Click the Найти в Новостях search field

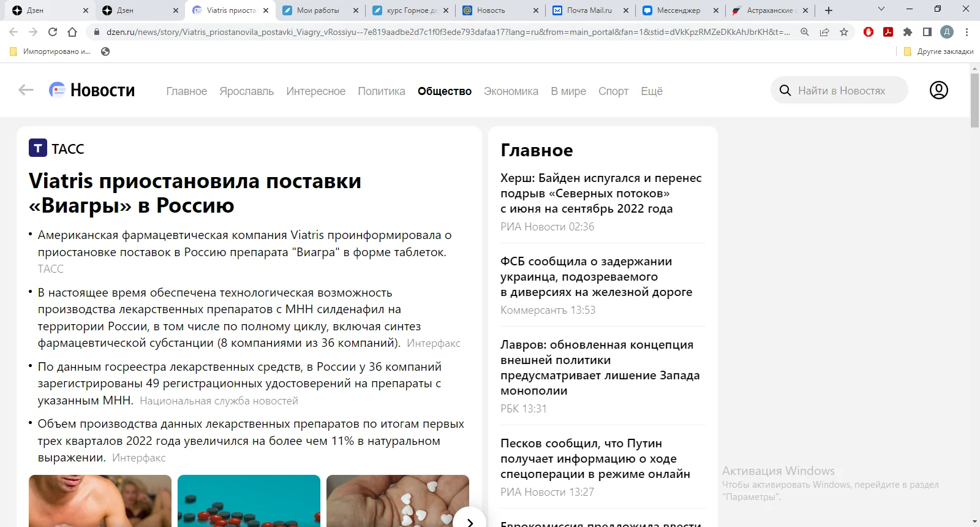[x=839, y=90]
